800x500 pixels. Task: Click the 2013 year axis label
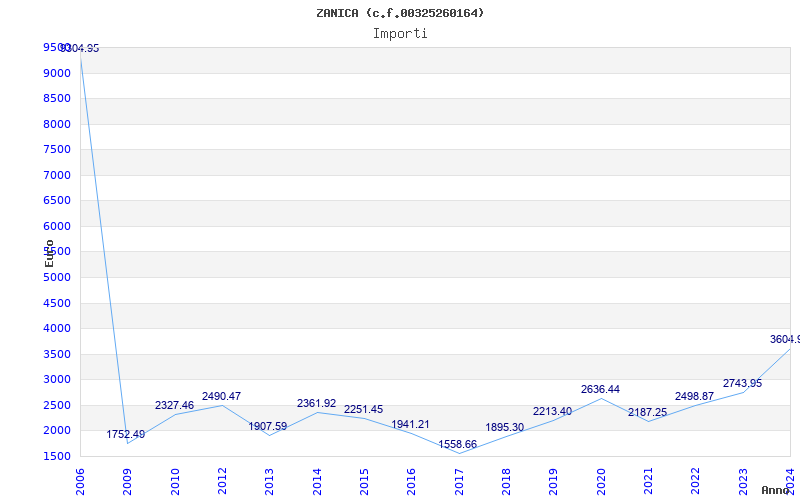point(269,482)
